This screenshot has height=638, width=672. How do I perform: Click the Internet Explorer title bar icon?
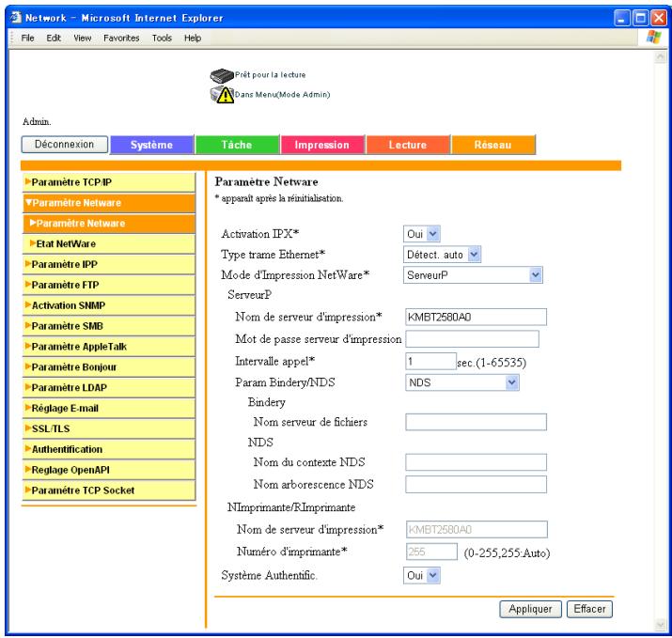tap(16, 18)
